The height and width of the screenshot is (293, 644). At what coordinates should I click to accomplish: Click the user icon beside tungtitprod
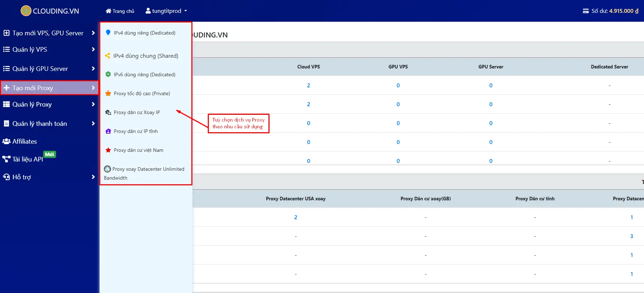pos(148,11)
